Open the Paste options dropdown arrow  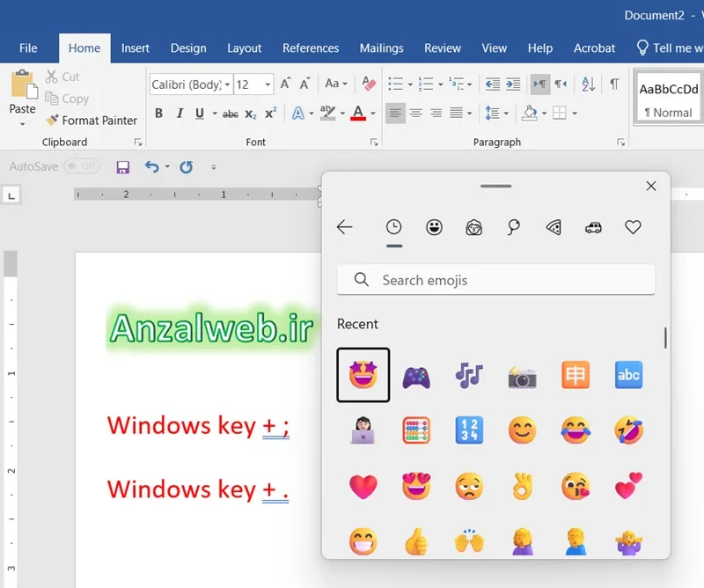click(23, 123)
